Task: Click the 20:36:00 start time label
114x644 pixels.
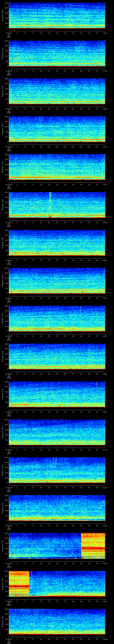Action: coord(9,298)
